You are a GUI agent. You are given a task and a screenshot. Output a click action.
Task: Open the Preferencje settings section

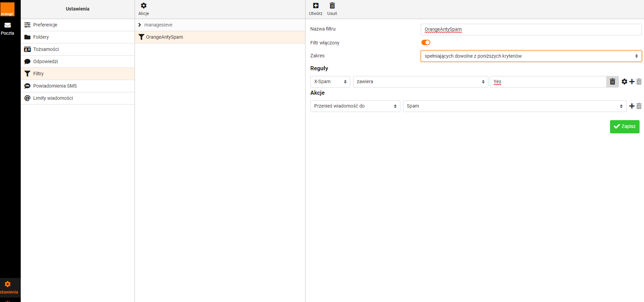[x=45, y=25]
